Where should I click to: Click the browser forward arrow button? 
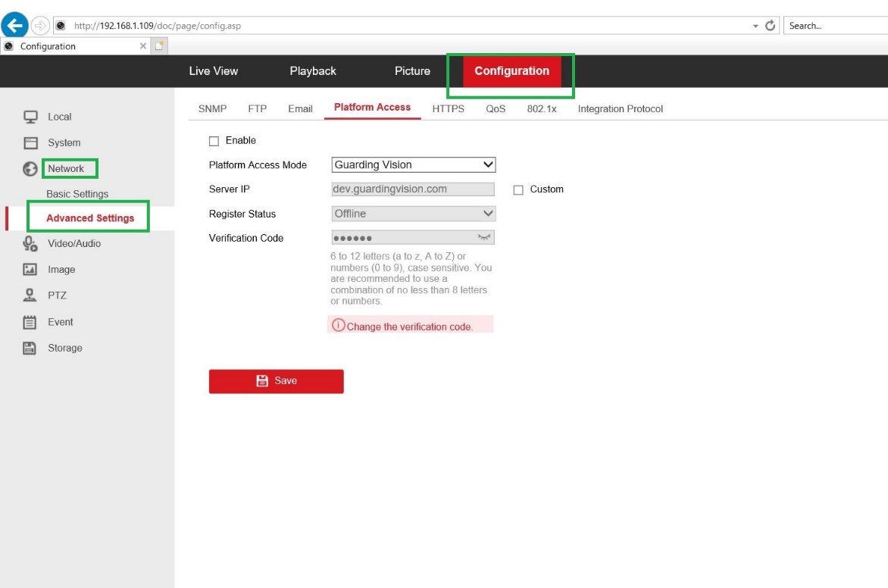pyautogui.click(x=39, y=26)
